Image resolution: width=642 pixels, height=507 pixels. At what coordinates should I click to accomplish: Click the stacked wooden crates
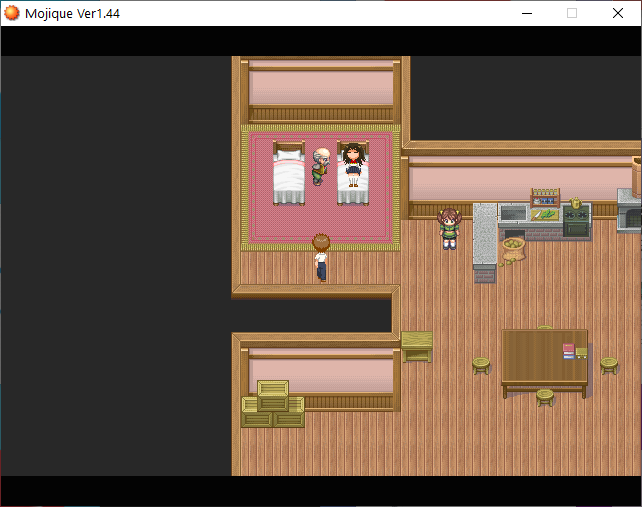(x=273, y=404)
